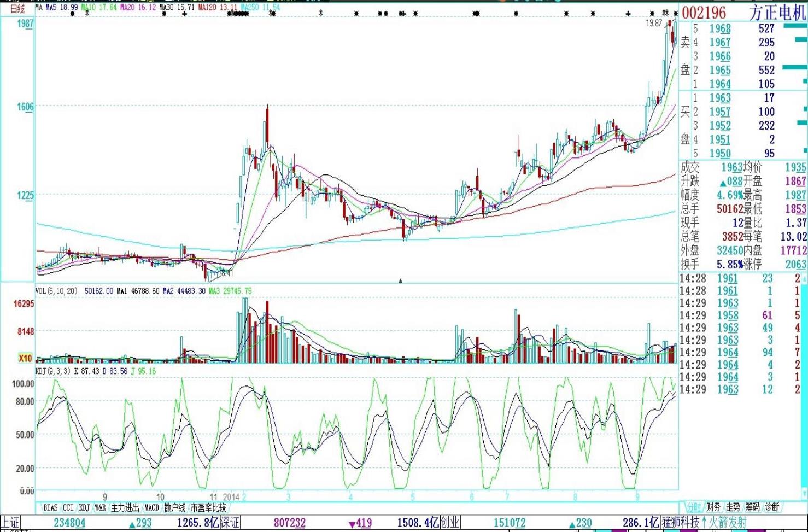808x532 pixels.
Task: Select the 主力进出 indicator tab
Action: pyautogui.click(x=125, y=507)
